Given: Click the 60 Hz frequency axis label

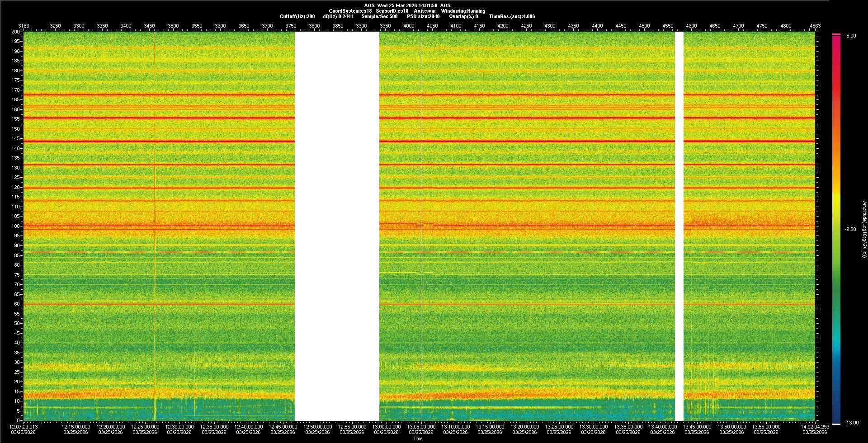Looking at the screenshot, I should 17,304.
